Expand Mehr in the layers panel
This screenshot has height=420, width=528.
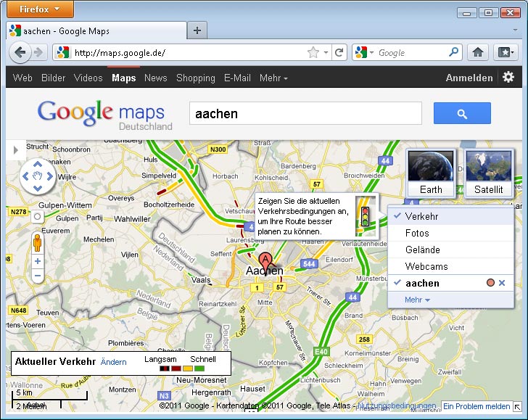417,300
